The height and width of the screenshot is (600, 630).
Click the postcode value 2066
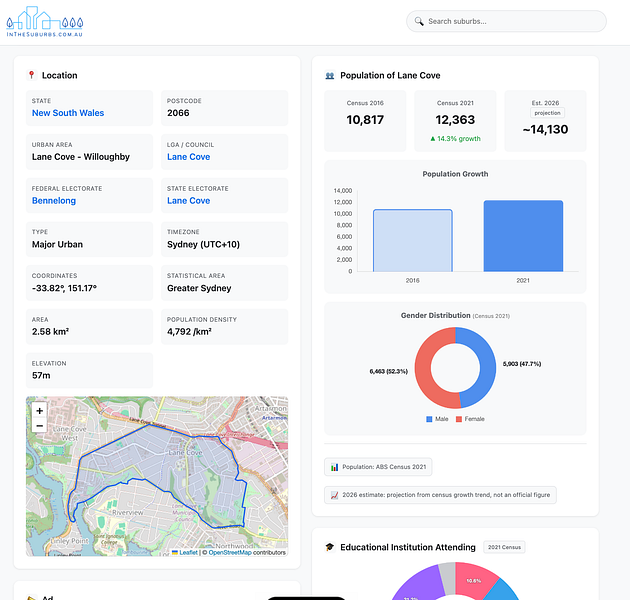(178, 113)
